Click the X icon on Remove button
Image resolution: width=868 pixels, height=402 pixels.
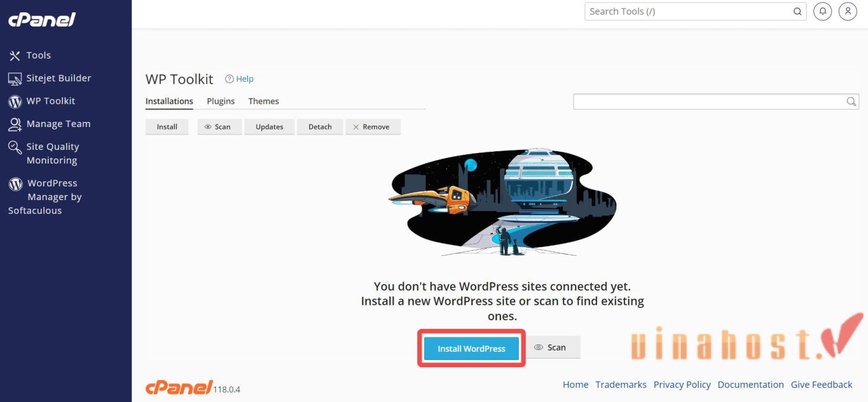click(356, 127)
